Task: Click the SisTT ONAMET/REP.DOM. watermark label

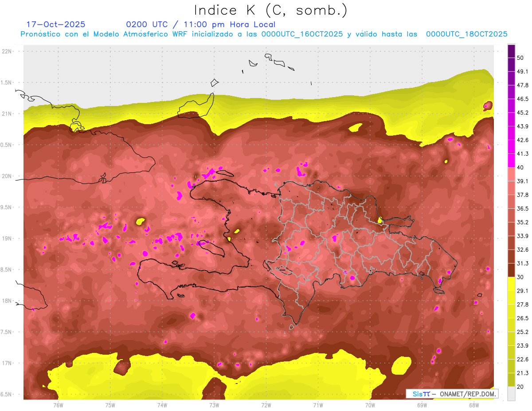Action: (x=451, y=394)
